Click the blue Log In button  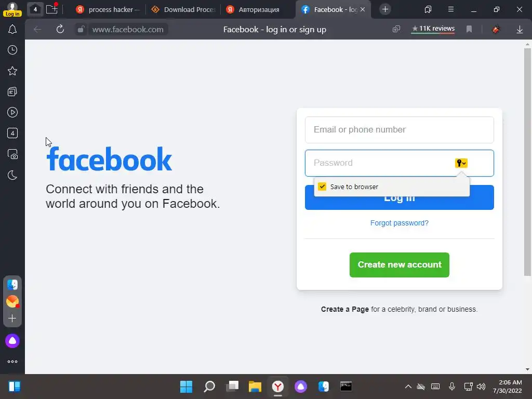[x=400, y=203]
